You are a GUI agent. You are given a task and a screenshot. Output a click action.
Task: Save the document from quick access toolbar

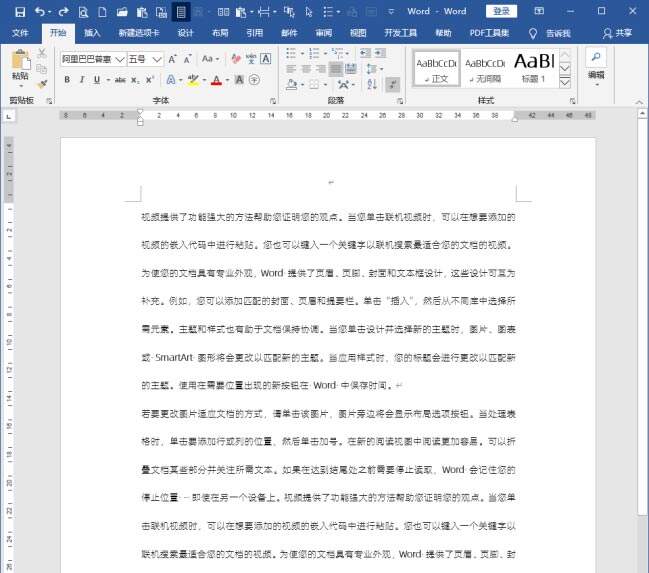click(x=19, y=12)
